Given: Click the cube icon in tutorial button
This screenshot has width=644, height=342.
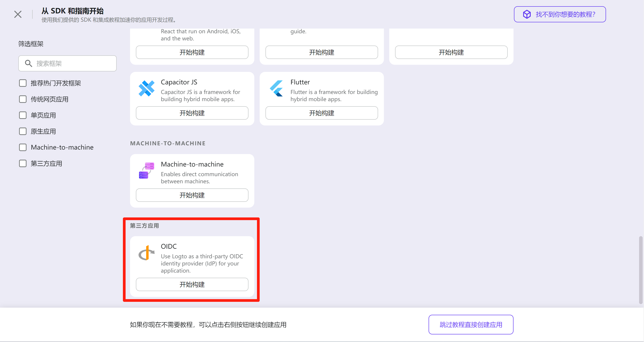Looking at the screenshot, I should [x=527, y=14].
